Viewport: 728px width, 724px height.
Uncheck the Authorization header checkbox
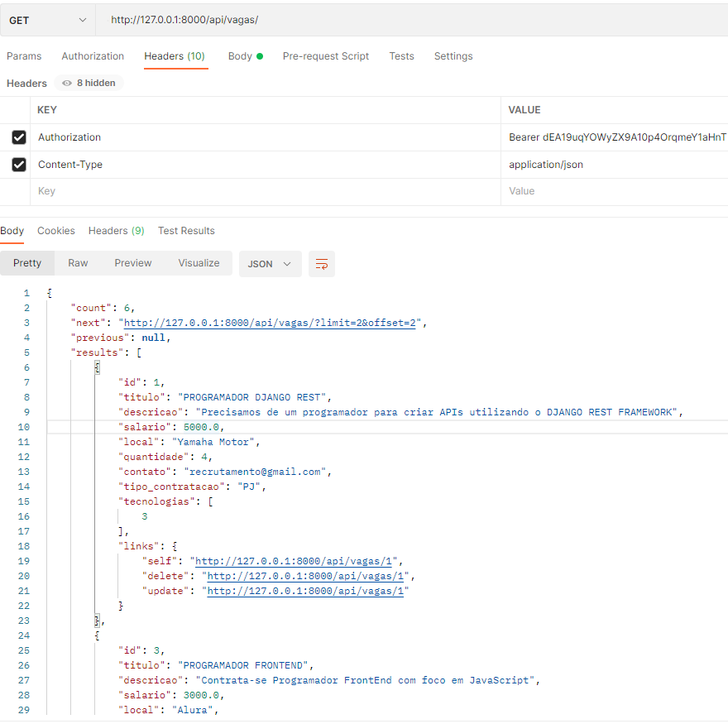[19, 137]
